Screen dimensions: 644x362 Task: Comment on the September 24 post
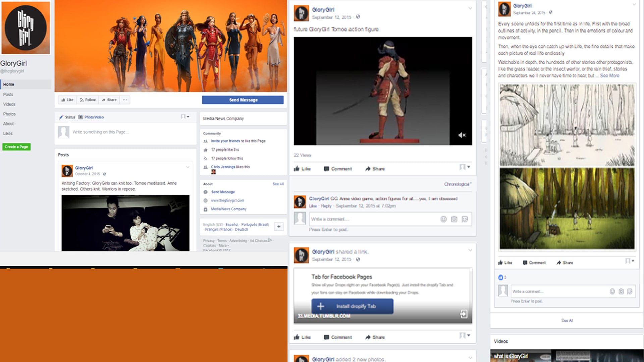pos(534,263)
